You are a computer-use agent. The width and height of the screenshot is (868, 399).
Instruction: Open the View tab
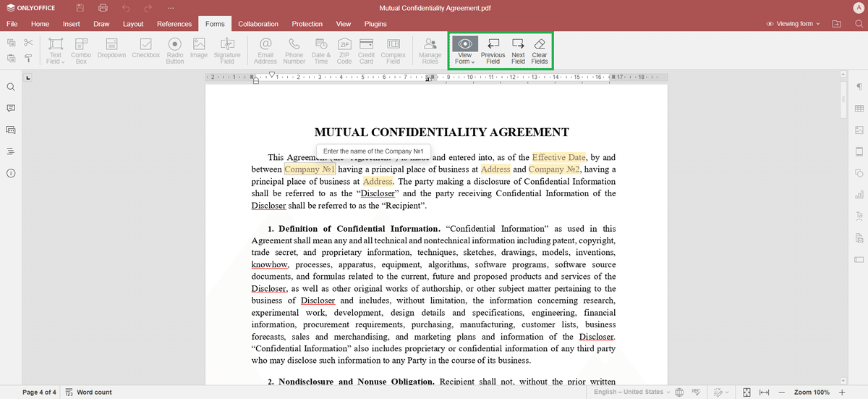click(x=344, y=24)
